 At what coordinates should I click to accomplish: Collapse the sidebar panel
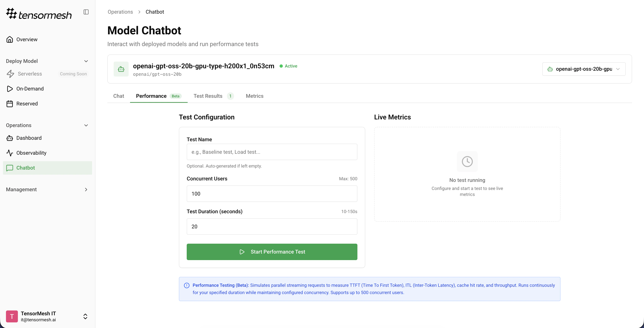coord(86,12)
